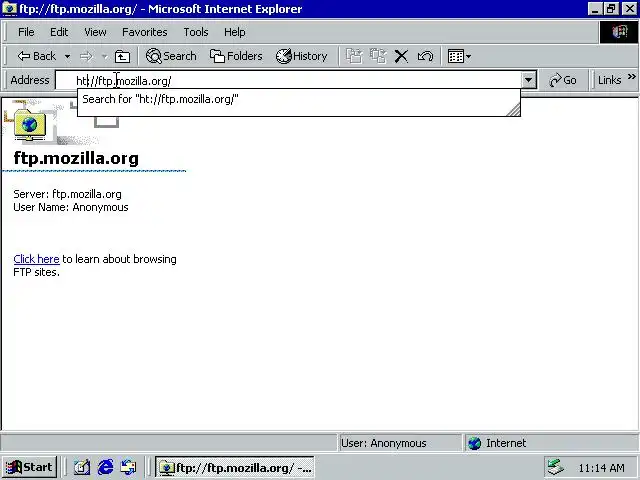Click the system tray network icon

click(555, 467)
